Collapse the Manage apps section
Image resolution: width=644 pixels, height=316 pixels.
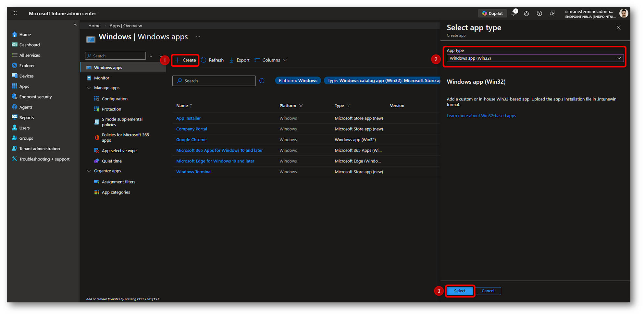tap(89, 88)
